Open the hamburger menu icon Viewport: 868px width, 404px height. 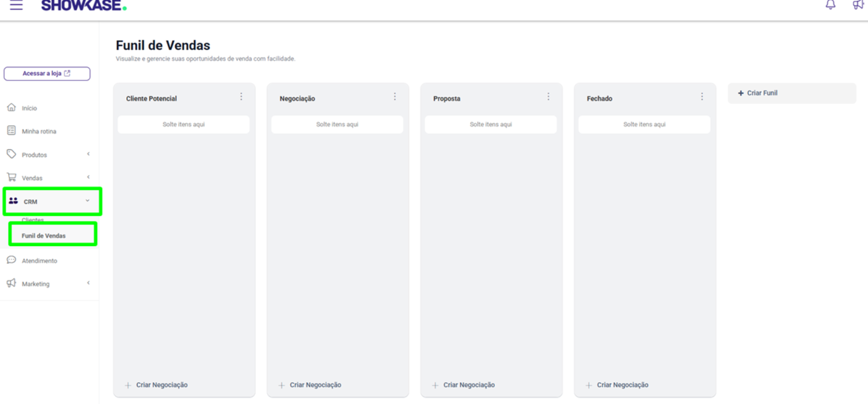16,6
